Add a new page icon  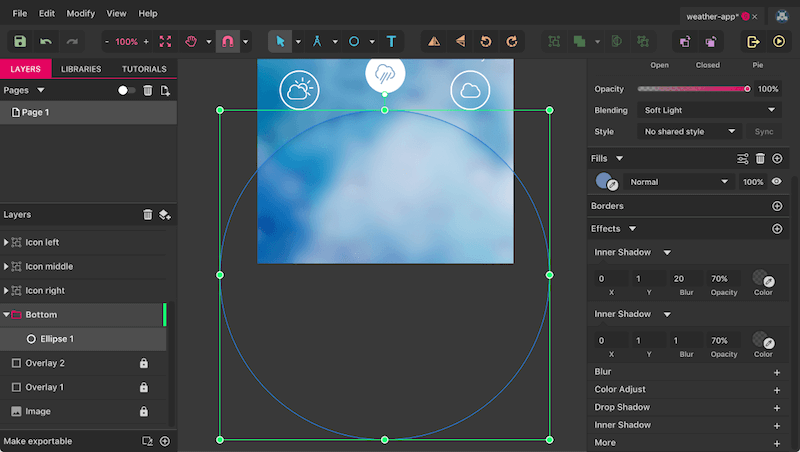click(x=165, y=90)
